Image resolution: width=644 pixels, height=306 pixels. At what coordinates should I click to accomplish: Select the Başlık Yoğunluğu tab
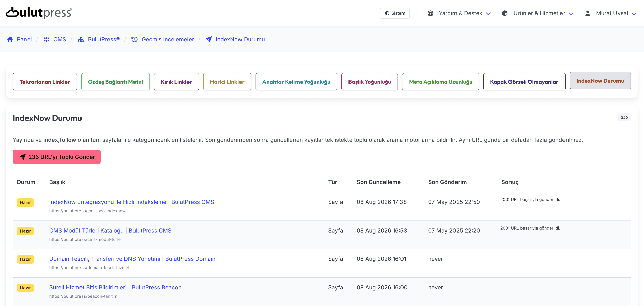[370, 82]
